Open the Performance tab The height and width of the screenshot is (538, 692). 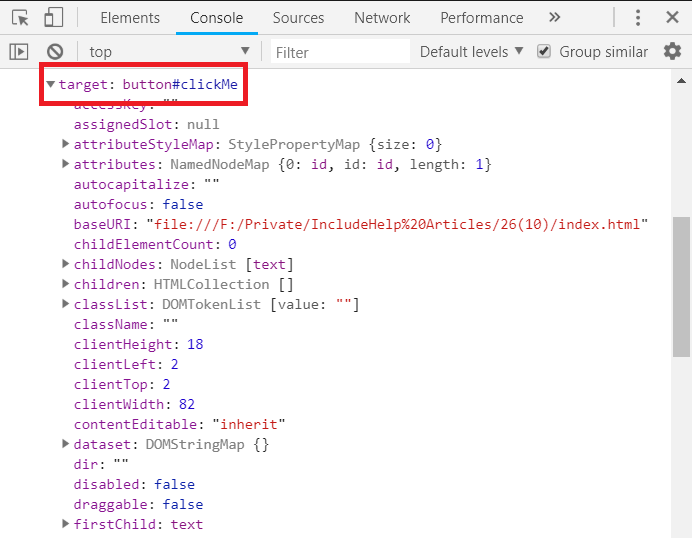tap(482, 18)
